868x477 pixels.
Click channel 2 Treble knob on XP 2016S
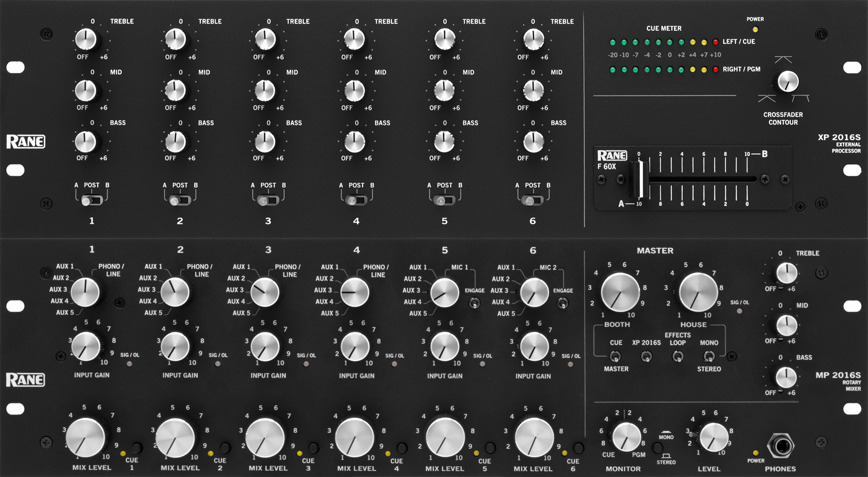click(x=175, y=39)
